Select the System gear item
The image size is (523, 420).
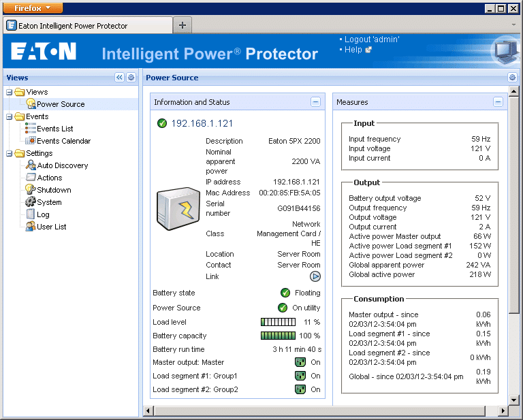pos(31,201)
